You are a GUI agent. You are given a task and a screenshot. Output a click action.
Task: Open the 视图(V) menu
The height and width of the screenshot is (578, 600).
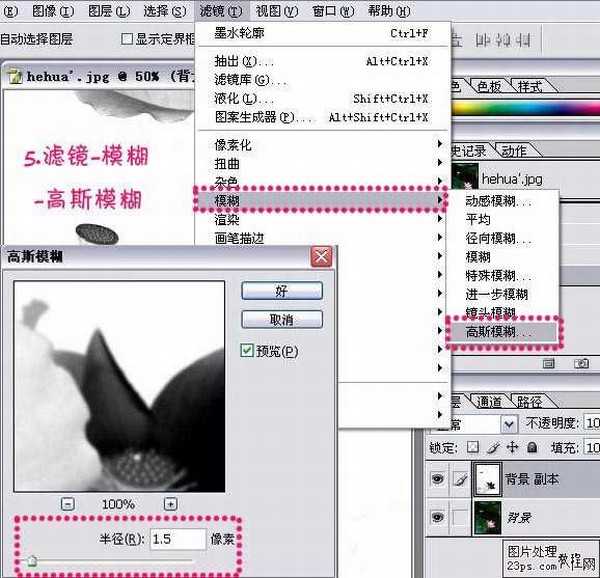277,11
